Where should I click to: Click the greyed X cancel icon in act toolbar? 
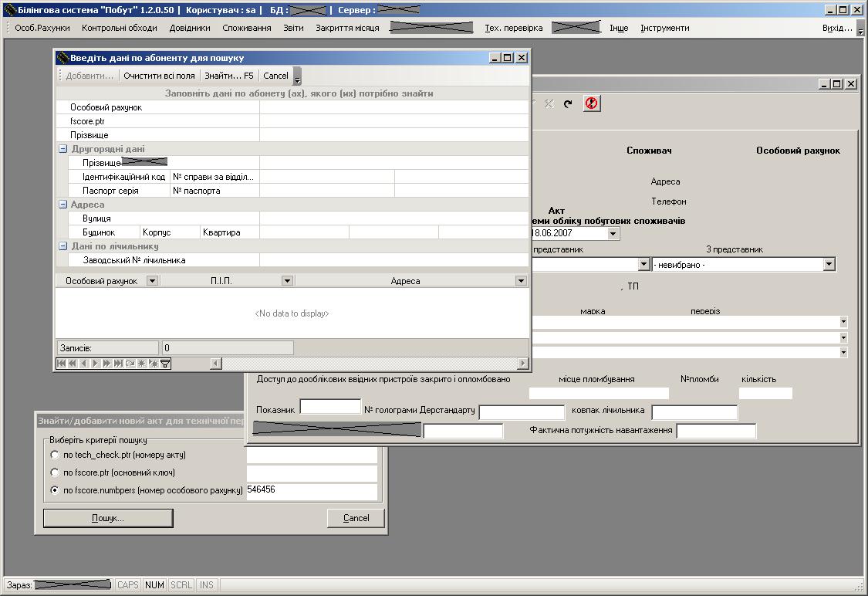click(549, 103)
